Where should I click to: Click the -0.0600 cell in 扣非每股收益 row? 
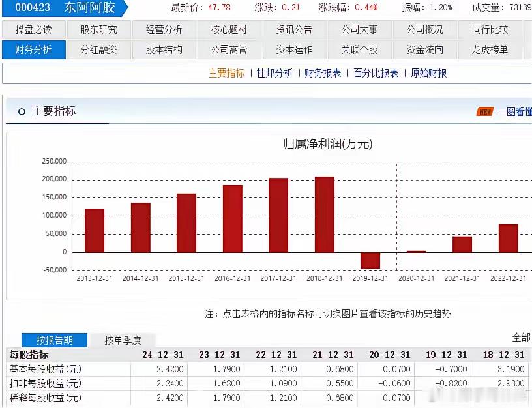(394, 383)
